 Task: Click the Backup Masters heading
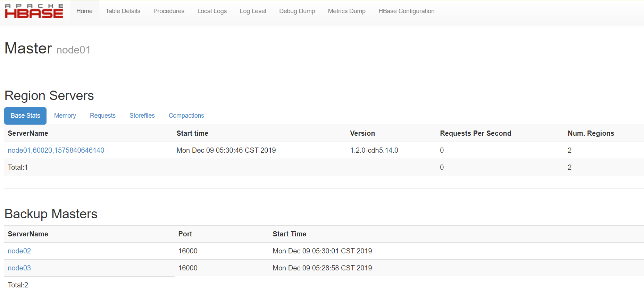(51, 214)
